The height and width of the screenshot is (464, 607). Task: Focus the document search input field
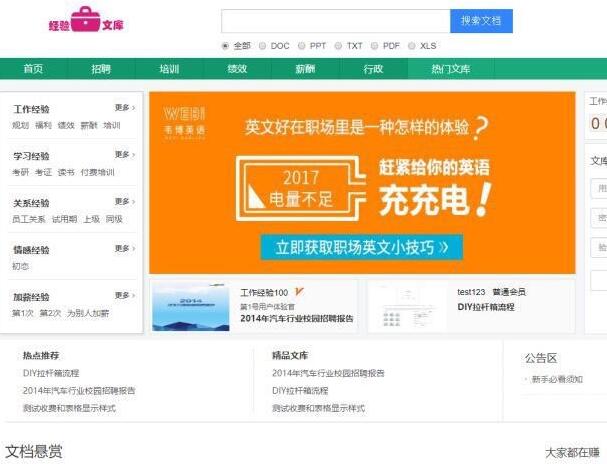click(x=335, y=21)
